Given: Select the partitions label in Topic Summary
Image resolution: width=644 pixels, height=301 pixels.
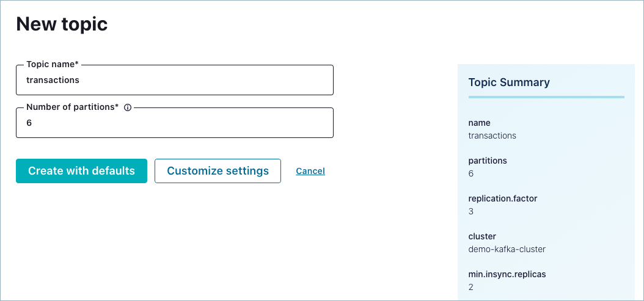Looking at the screenshot, I should 488,161.
